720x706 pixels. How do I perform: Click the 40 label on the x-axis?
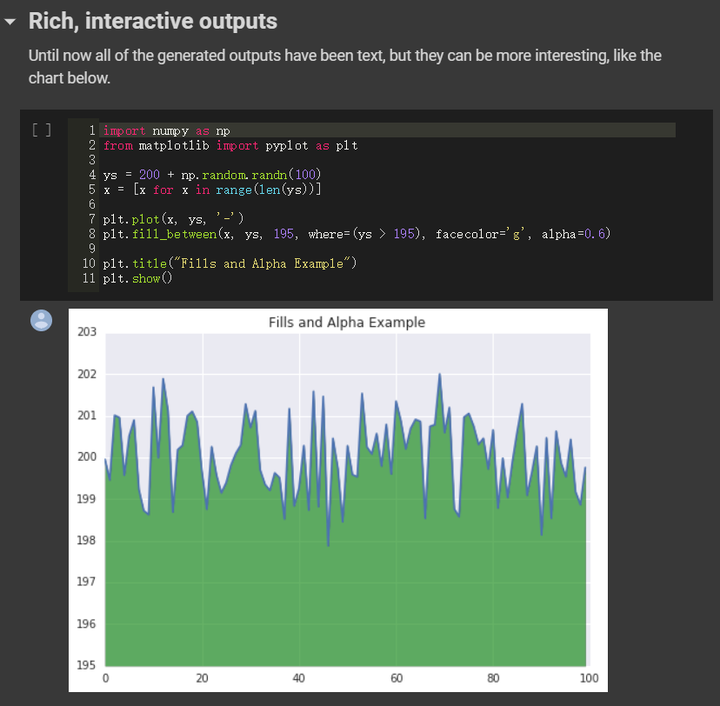[299, 678]
